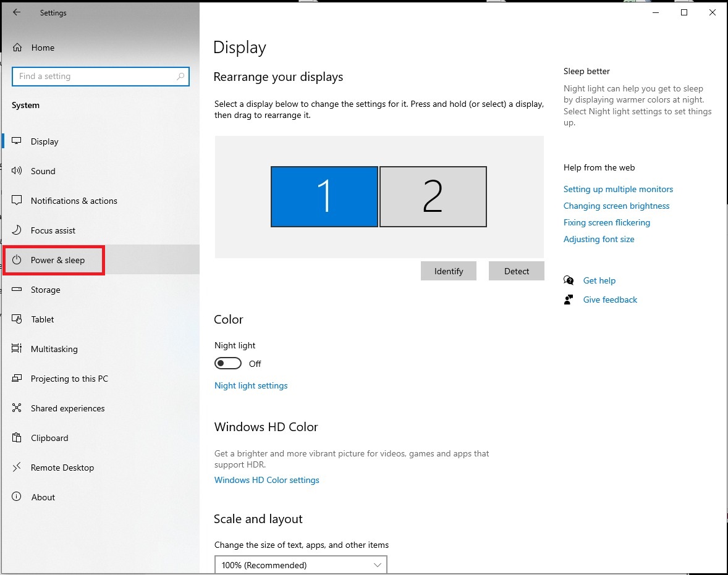Open the Clipboard settings entry

pos(100,438)
